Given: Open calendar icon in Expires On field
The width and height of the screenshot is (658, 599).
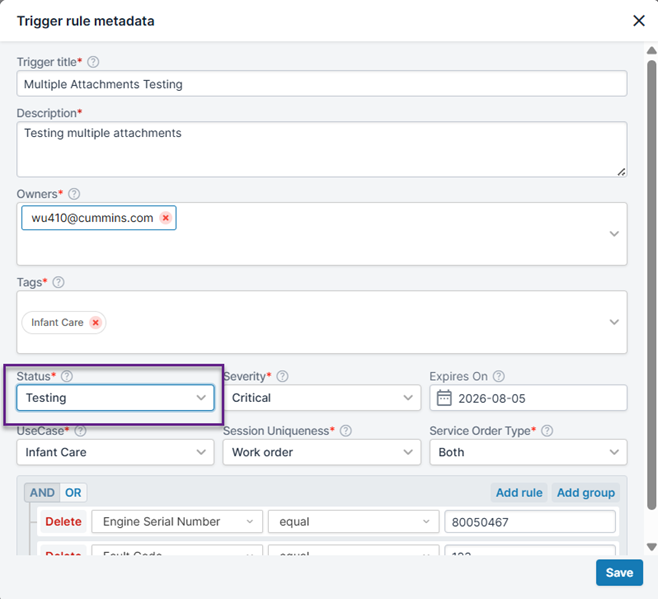Looking at the screenshot, I should (x=444, y=398).
